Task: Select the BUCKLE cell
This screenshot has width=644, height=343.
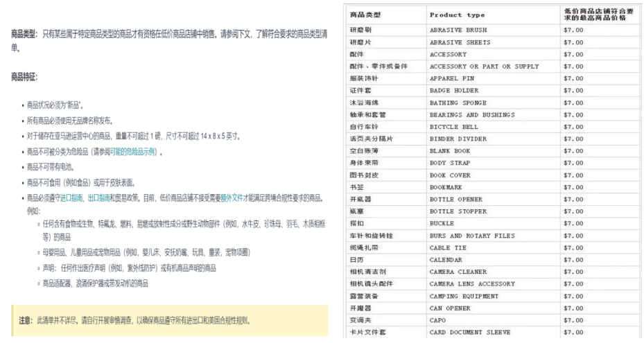Action: coord(494,223)
